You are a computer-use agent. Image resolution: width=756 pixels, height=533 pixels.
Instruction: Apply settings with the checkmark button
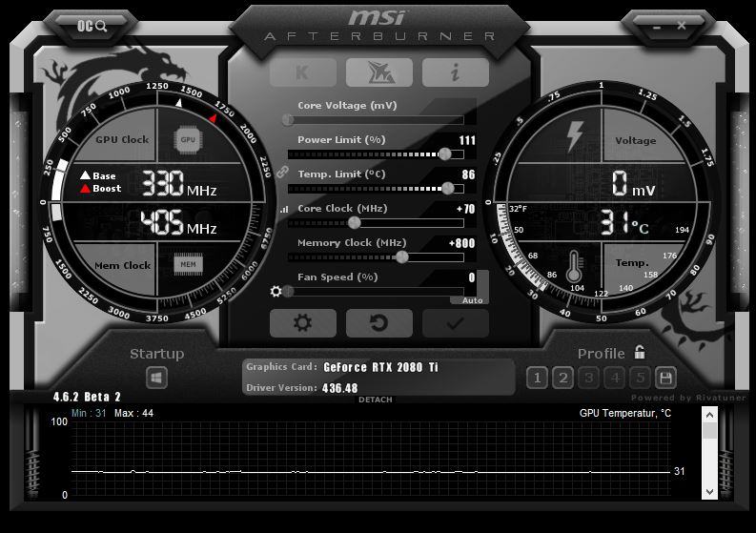coord(455,323)
